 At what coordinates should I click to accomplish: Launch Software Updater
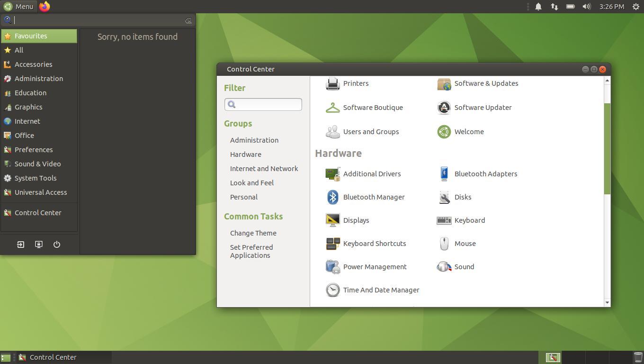pos(483,107)
